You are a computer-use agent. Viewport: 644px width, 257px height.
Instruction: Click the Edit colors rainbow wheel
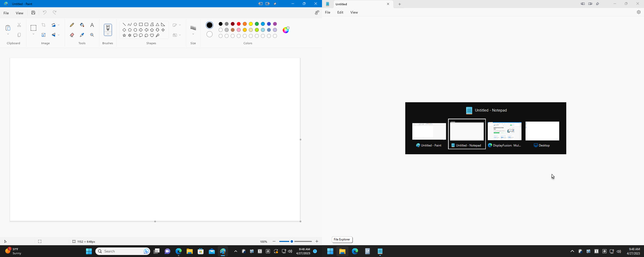(286, 30)
